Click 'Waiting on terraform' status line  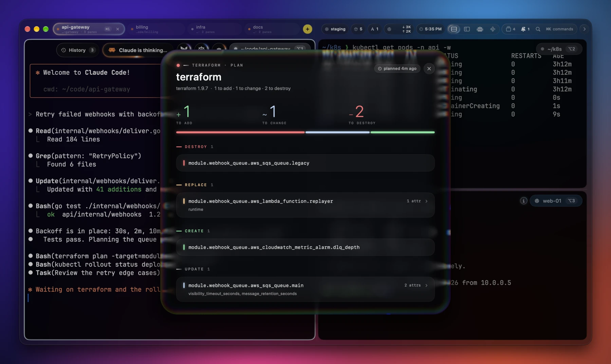(94, 290)
